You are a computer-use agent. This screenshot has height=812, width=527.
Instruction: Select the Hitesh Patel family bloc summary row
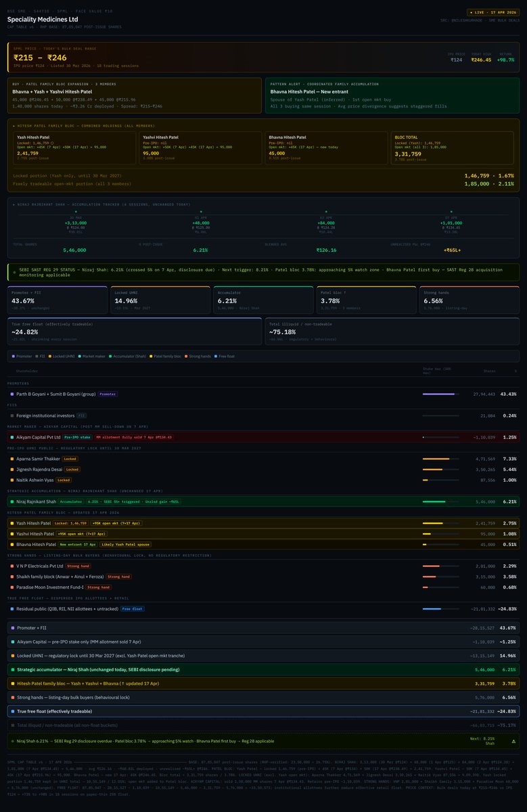pos(263,683)
